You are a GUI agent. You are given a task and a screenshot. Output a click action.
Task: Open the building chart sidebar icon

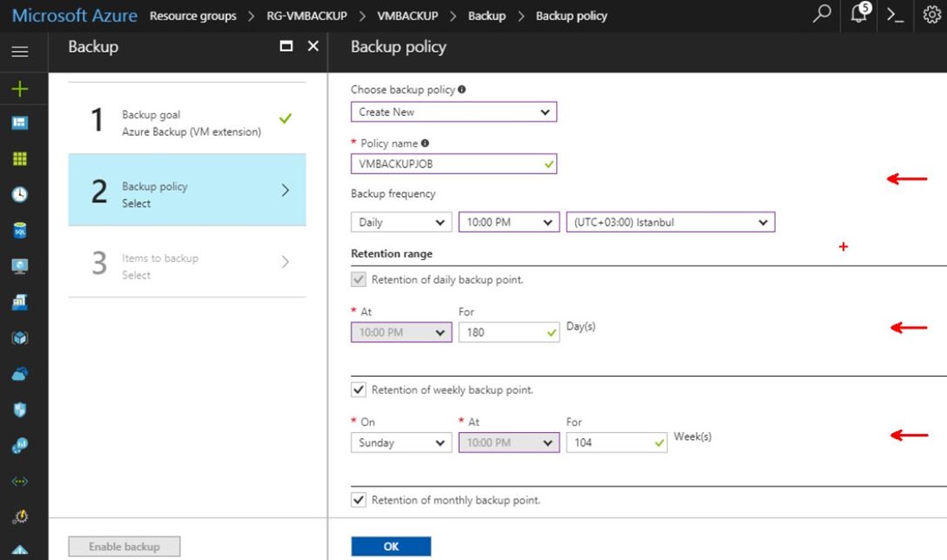click(20, 302)
